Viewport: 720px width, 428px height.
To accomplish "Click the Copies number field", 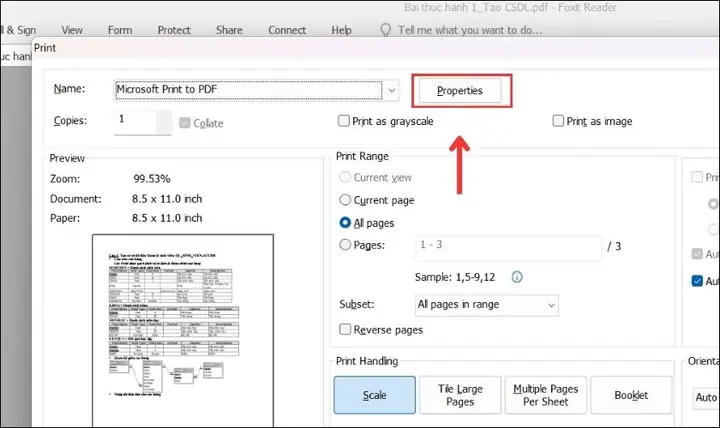I will pyautogui.click(x=142, y=121).
